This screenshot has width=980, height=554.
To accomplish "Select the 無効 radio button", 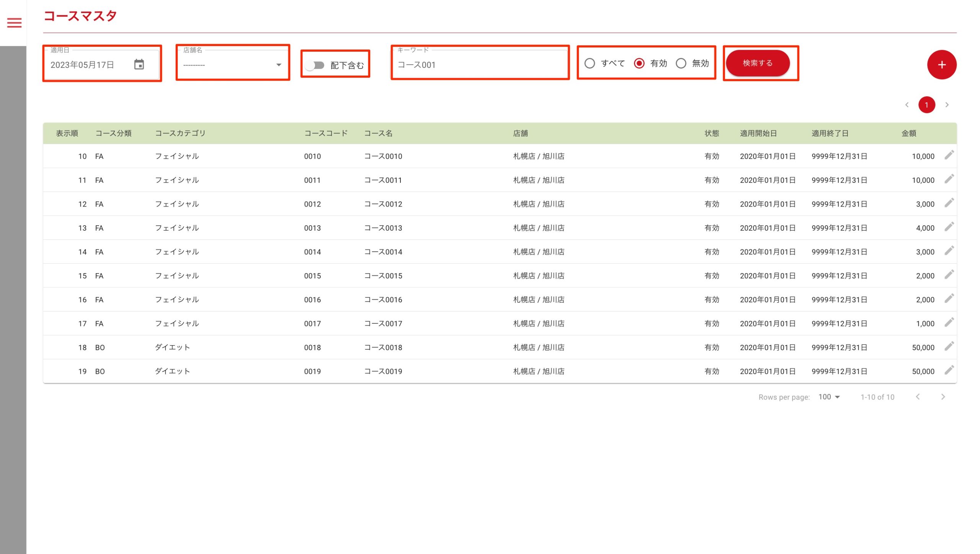I will [681, 63].
